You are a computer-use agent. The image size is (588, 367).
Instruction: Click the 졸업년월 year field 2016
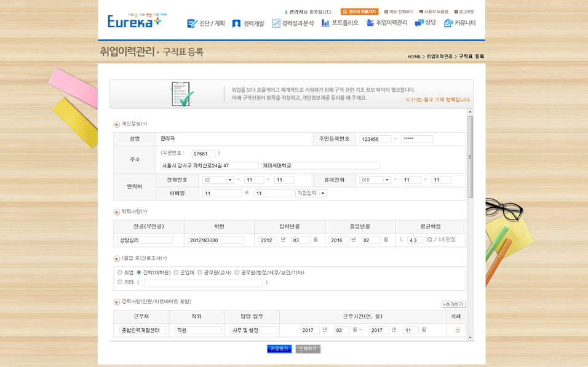pyautogui.click(x=339, y=240)
